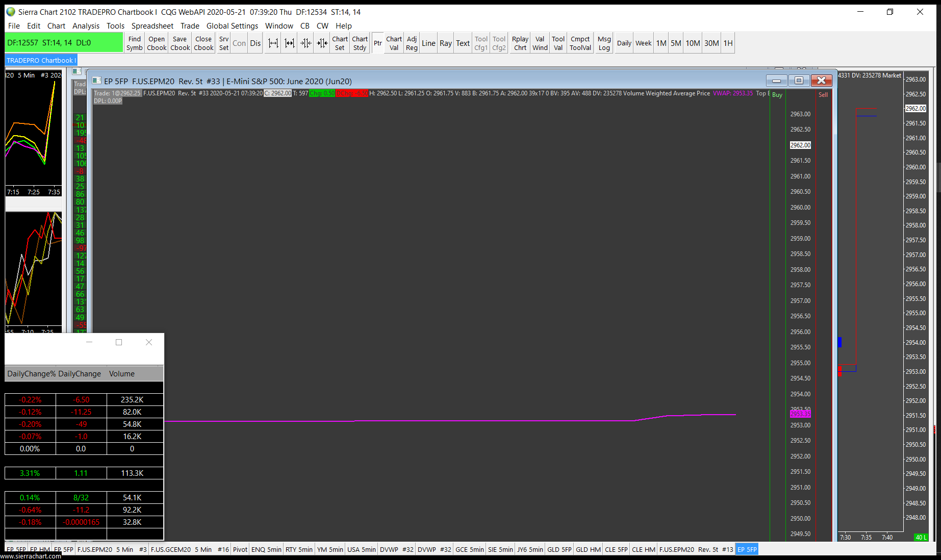Image resolution: width=941 pixels, height=560 pixels.
Task: Toggle the Ptr pointer tool
Action: click(378, 43)
